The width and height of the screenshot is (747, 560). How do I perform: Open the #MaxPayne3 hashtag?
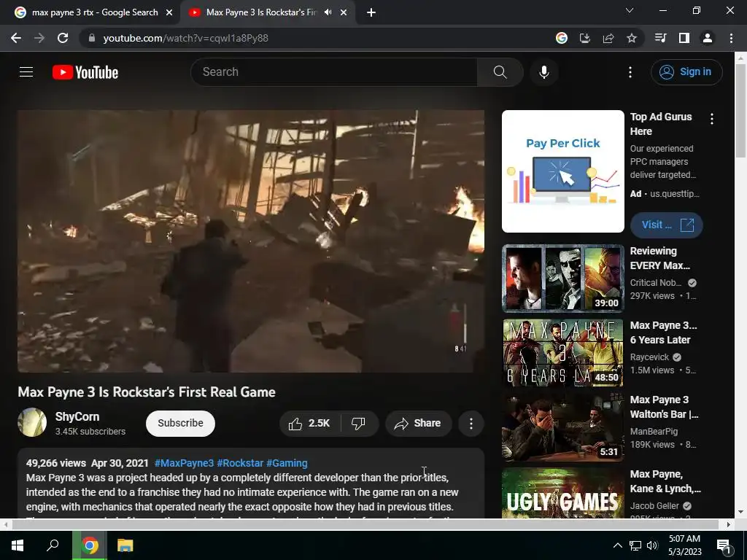click(x=184, y=463)
